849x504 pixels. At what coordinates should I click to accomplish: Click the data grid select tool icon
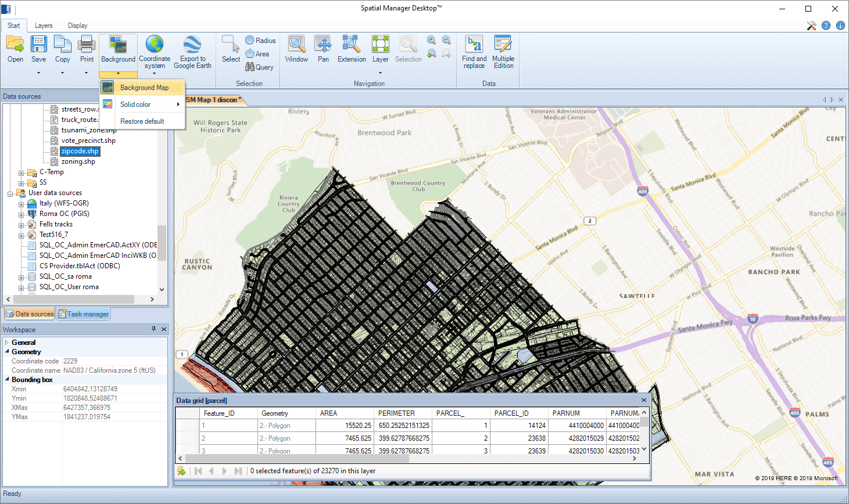181,471
